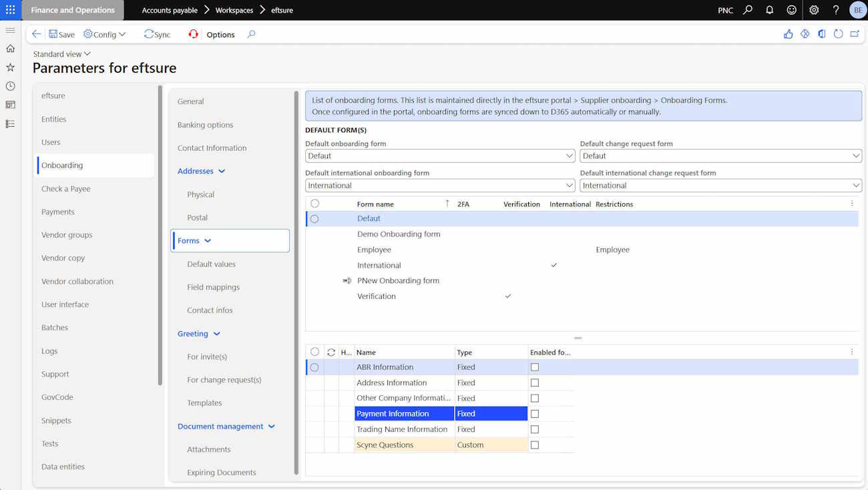The image size is (868, 490).
Task: Click the search magnifier in the action pane
Action: point(251,34)
